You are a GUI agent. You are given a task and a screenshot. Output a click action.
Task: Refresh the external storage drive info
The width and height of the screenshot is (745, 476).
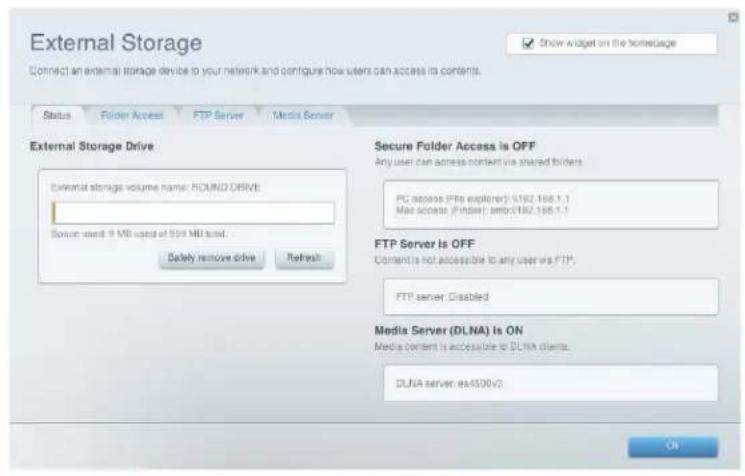click(304, 258)
